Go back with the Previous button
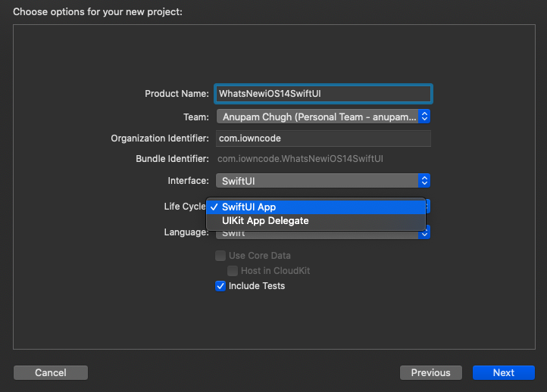 [x=431, y=372]
